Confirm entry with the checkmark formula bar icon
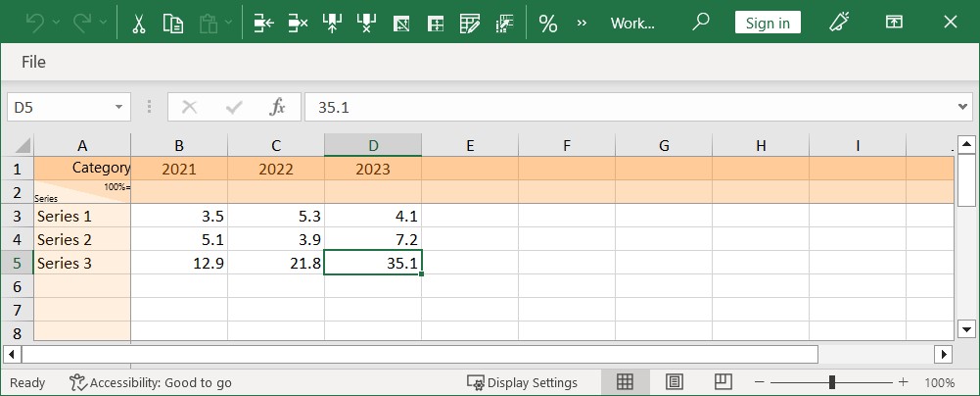The image size is (980, 396). click(x=234, y=108)
